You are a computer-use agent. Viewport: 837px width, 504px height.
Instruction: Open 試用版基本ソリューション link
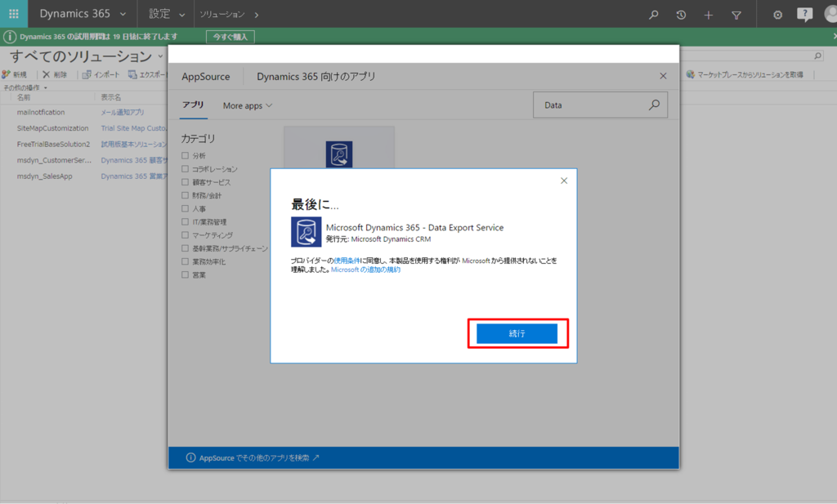click(133, 145)
